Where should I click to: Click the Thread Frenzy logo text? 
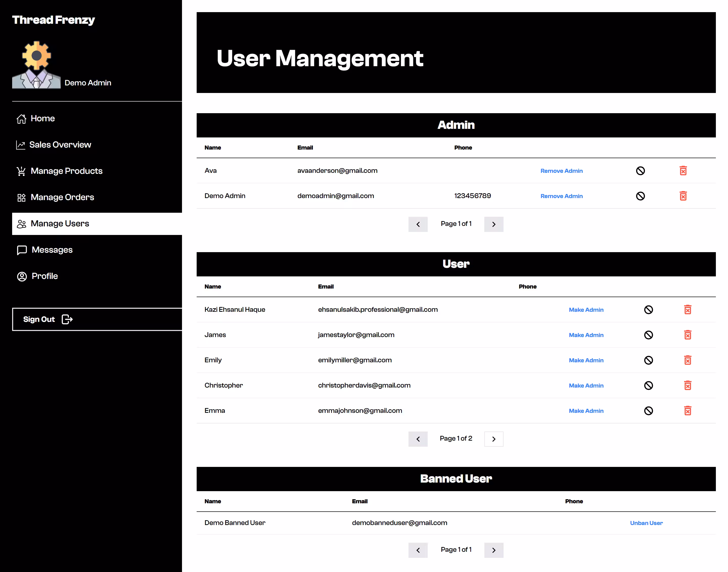click(x=54, y=20)
